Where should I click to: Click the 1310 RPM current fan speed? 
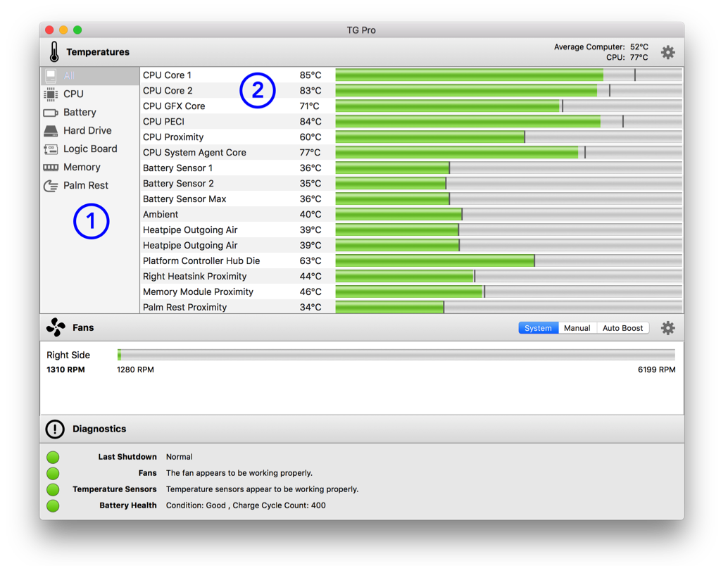[x=65, y=370]
